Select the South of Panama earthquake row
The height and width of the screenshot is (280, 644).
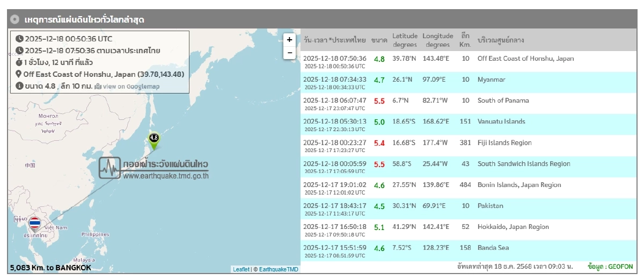pos(503,100)
